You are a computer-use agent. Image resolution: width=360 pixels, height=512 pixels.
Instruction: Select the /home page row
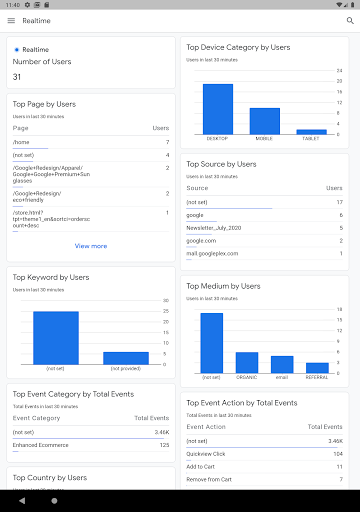click(91, 142)
